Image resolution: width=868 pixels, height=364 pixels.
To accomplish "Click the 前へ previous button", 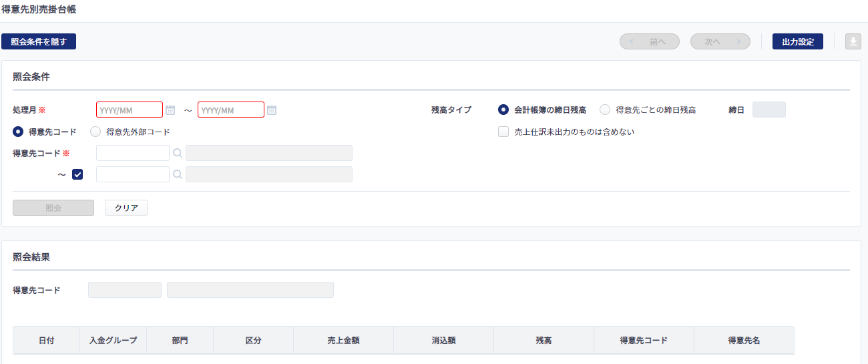I will point(650,41).
